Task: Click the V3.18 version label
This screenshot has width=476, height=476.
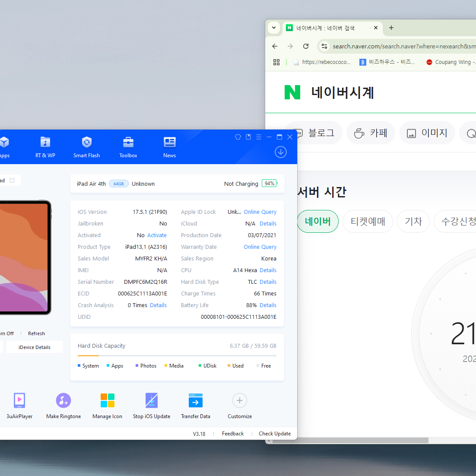Action: (x=199, y=434)
